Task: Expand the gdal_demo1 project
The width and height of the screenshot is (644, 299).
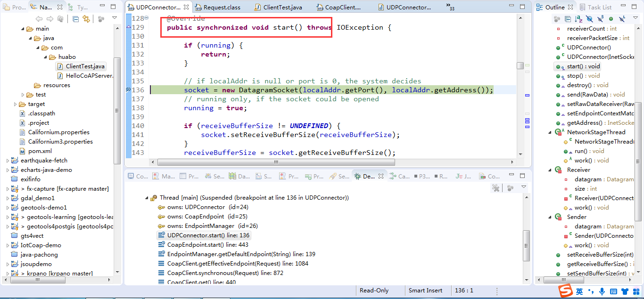Action: click(x=8, y=198)
